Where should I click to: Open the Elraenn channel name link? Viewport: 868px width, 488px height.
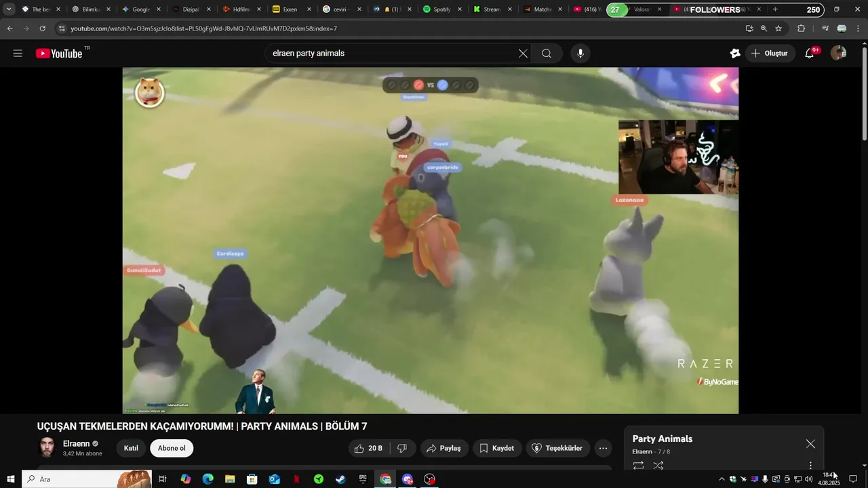[77, 444]
